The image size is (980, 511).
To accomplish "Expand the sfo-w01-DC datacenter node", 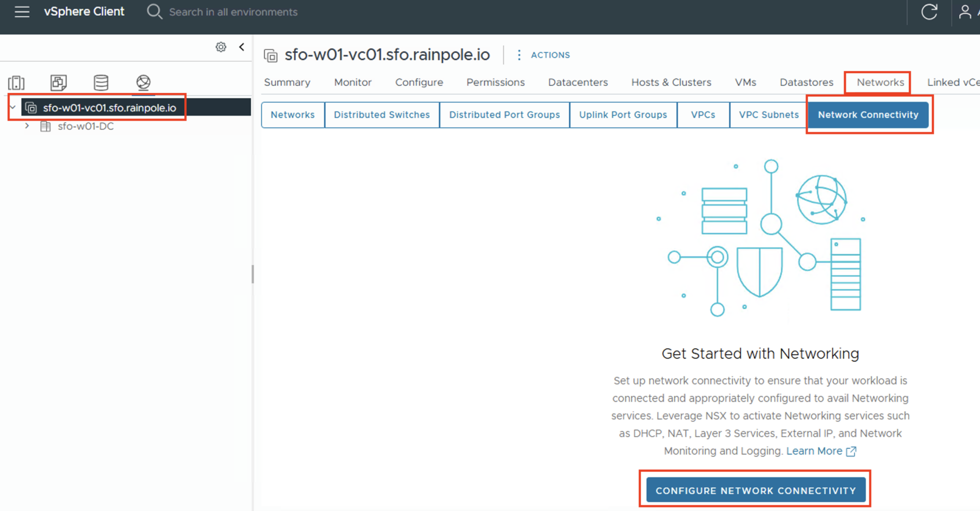I will 27,126.
